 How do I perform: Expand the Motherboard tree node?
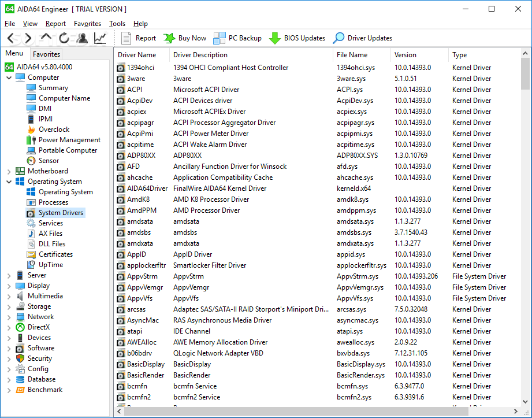pyautogui.click(x=9, y=172)
